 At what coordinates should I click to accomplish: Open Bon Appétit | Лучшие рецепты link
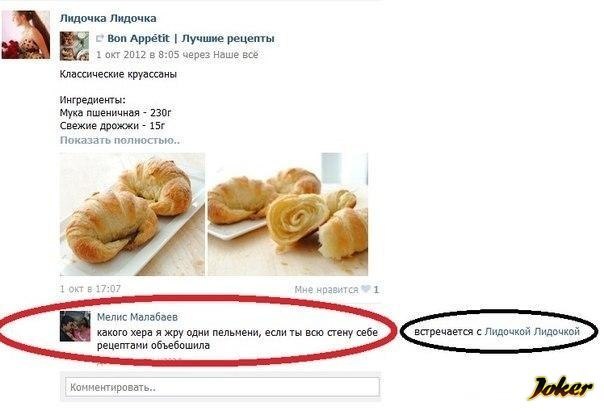191,39
